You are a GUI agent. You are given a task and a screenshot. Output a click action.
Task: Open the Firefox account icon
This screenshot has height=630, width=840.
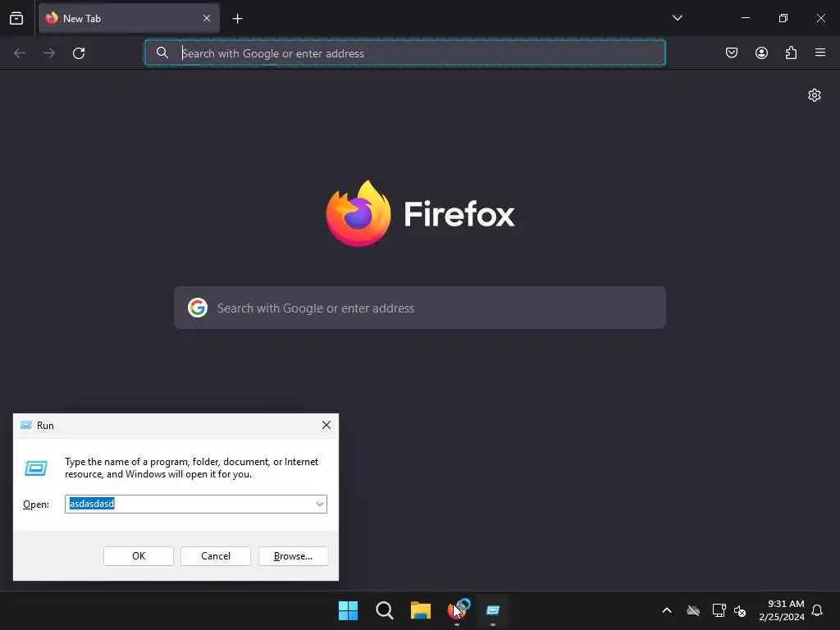pyautogui.click(x=761, y=52)
